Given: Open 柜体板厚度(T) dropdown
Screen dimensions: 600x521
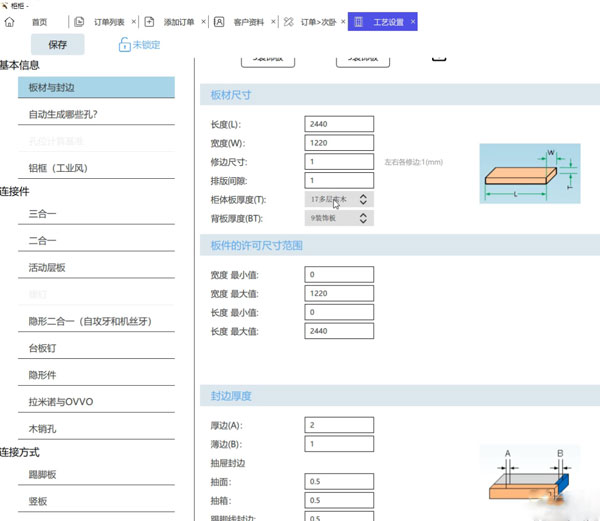Looking at the screenshot, I should [339, 199].
